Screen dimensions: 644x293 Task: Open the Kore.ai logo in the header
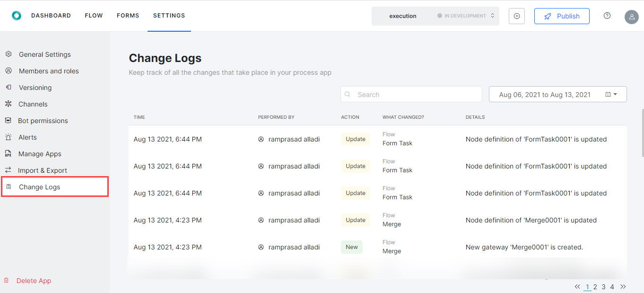[17, 15]
